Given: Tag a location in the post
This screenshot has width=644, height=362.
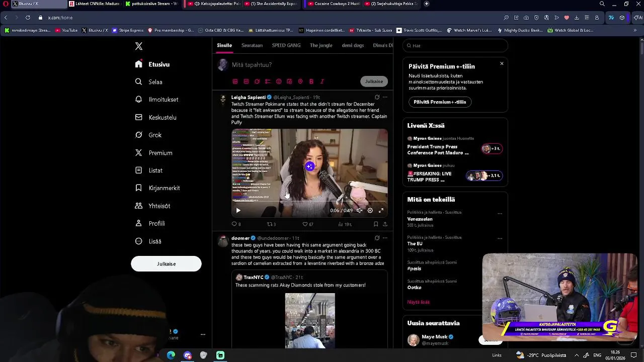Looking at the screenshot, I should tap(300, 81).
